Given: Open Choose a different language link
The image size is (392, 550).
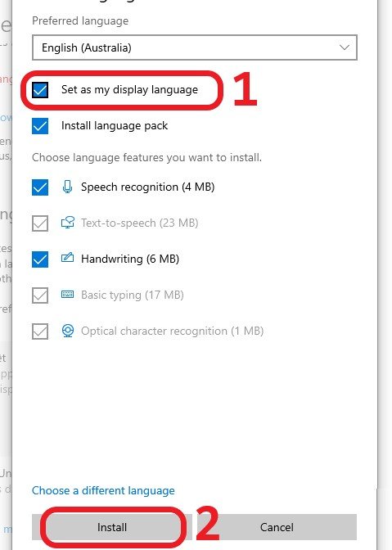Looking at the screenshot, I should 103,490.
